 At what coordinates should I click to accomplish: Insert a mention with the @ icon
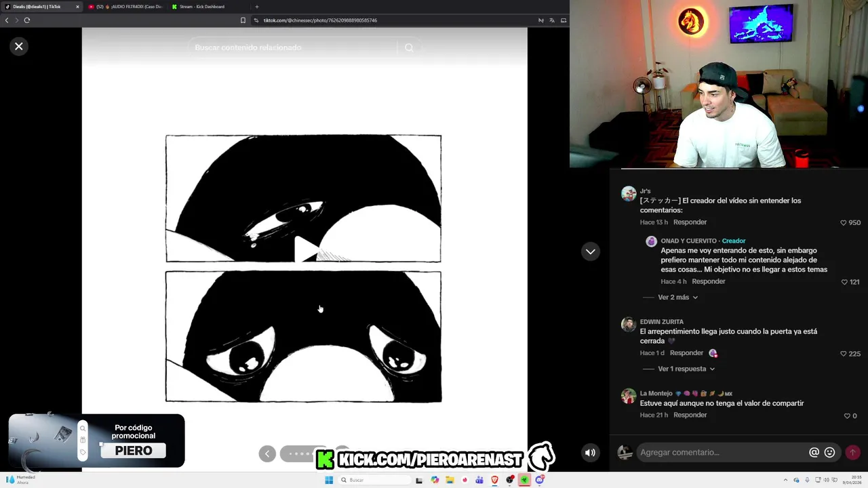click(814, 453)
